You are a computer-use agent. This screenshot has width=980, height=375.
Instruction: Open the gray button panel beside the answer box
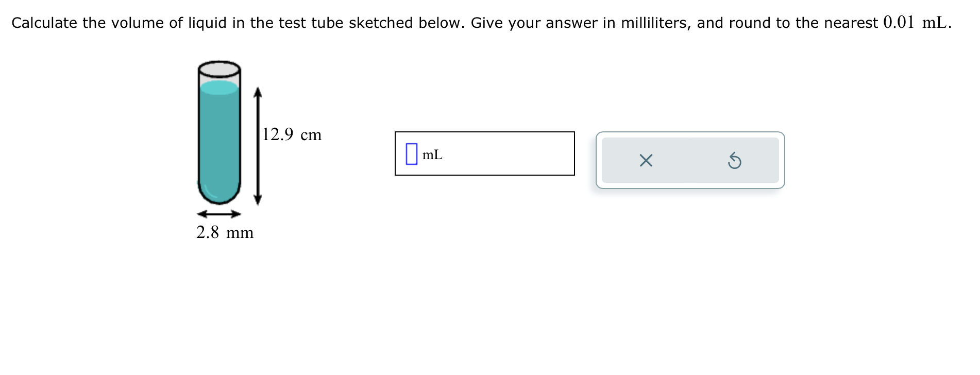(690, 161)
